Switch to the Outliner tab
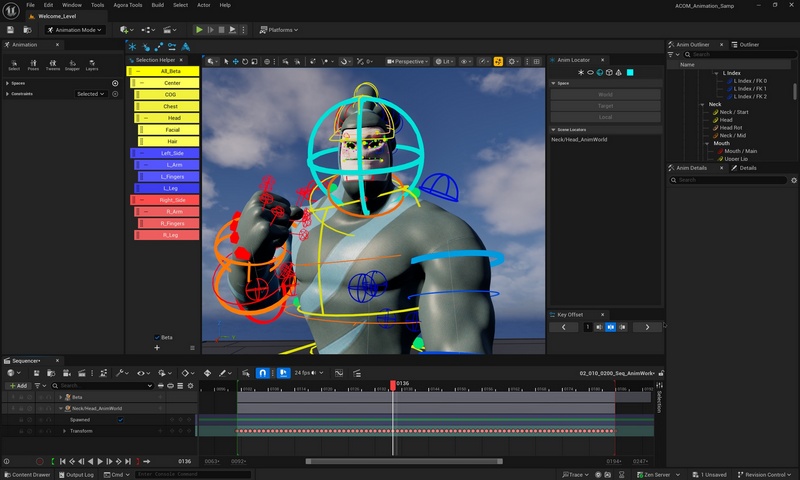Screen dimensions: 800x480 [745, 45]
